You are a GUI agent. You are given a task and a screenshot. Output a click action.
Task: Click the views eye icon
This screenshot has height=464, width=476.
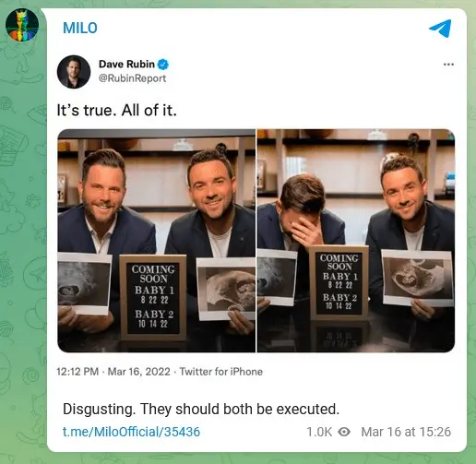click(x=344, y=432)
